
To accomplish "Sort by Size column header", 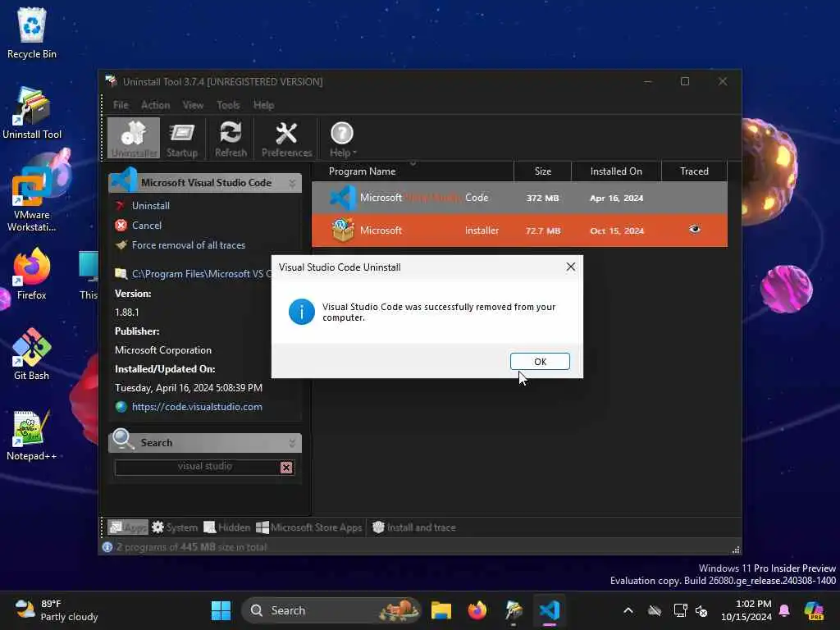I will tap(543, 171).
